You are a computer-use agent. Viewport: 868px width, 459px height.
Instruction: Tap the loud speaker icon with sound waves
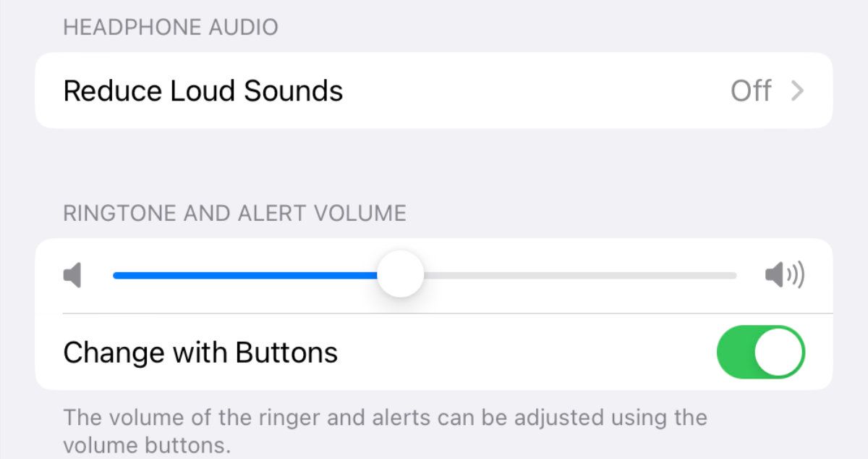pyautogui.click(x=785, y=276)
